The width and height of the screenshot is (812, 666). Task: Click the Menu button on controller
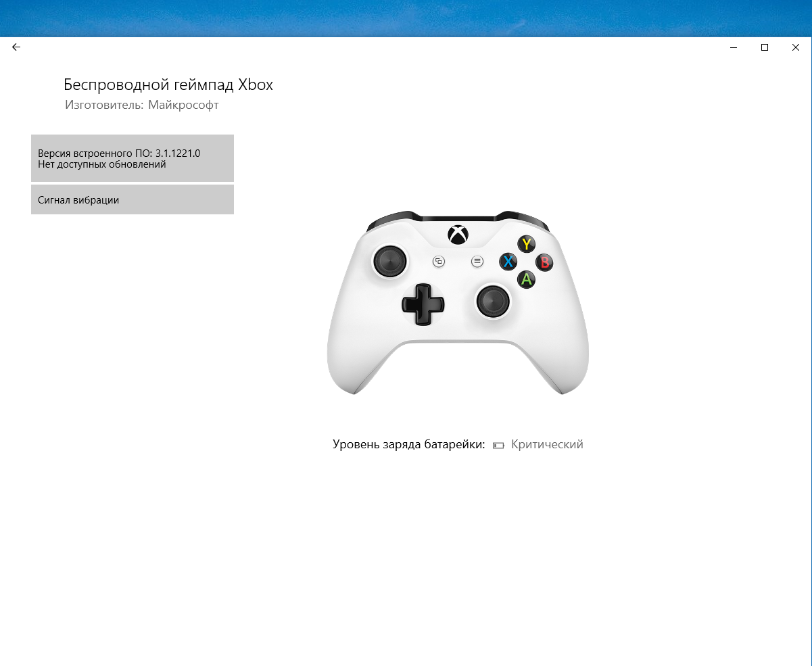click(x=477, y=261)
